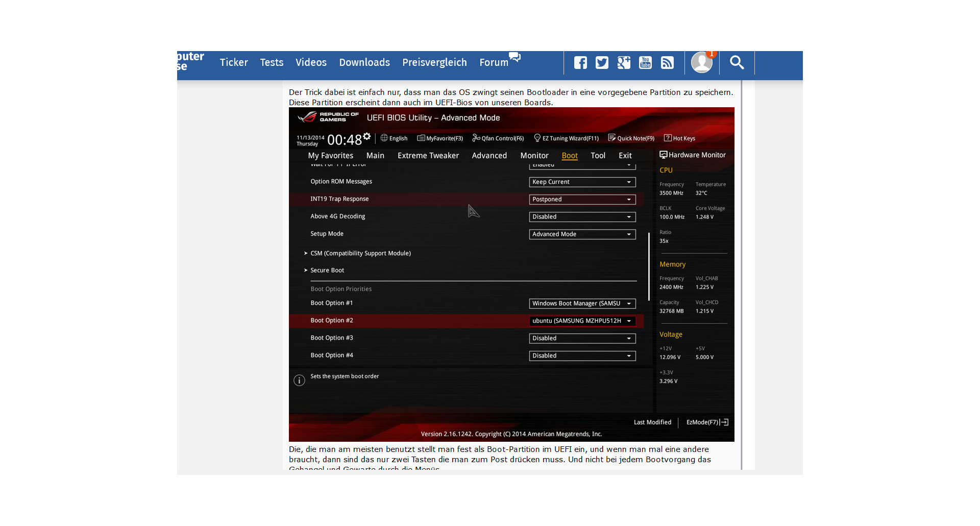Open the Downloads site section

tap(364, 62)
